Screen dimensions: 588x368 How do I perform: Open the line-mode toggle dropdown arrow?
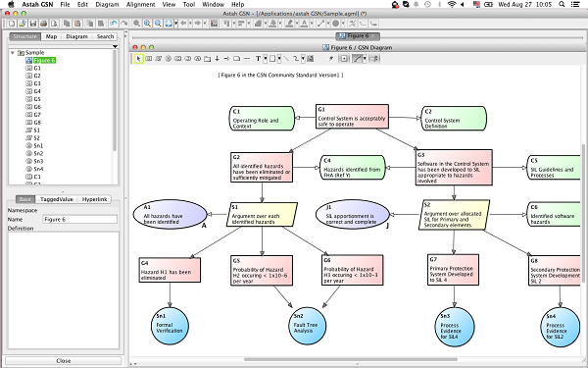click(365, 59)
